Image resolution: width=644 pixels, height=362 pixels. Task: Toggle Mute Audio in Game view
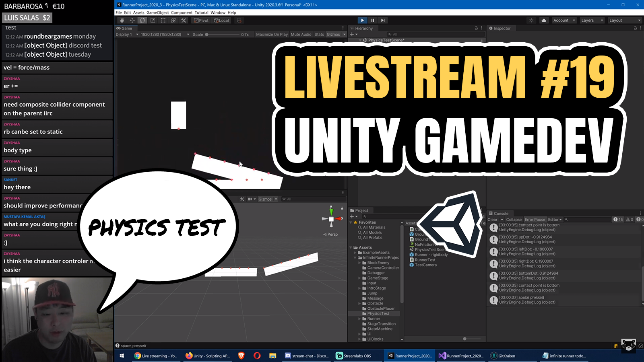[x=301, y=35]
